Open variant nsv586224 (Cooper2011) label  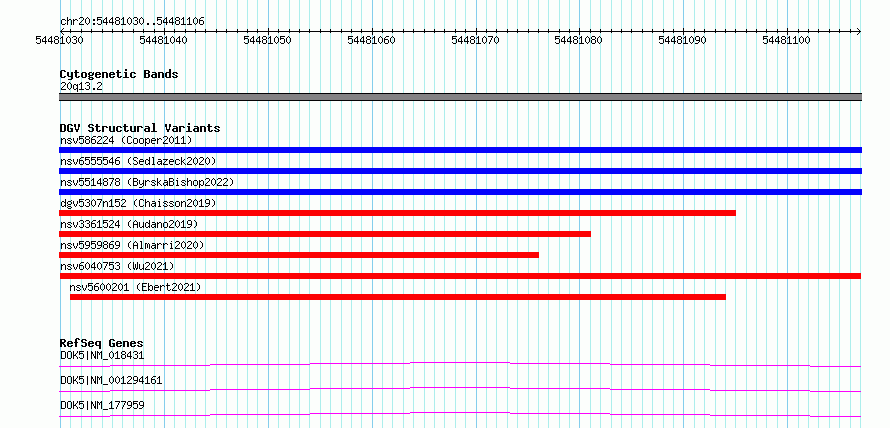tap(126, 140)
